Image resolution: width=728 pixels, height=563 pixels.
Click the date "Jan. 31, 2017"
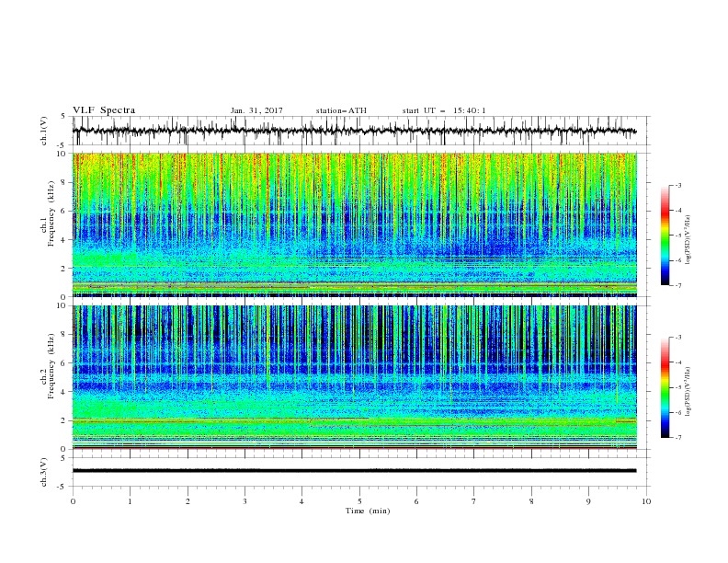tap(256, 110)
